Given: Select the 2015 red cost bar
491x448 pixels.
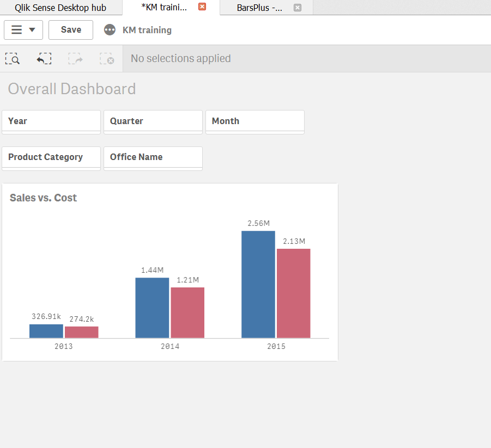Looking at the screenshot, I should [x=294, y=293].
